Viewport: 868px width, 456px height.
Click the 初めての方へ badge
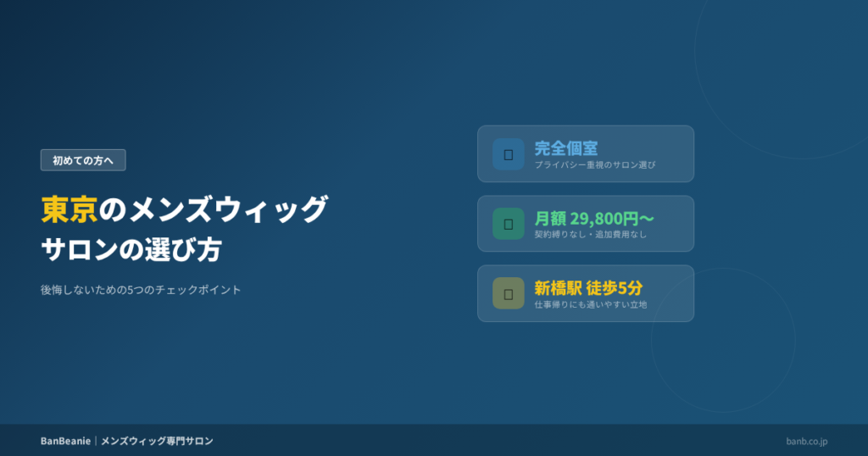tap(83, 159)
